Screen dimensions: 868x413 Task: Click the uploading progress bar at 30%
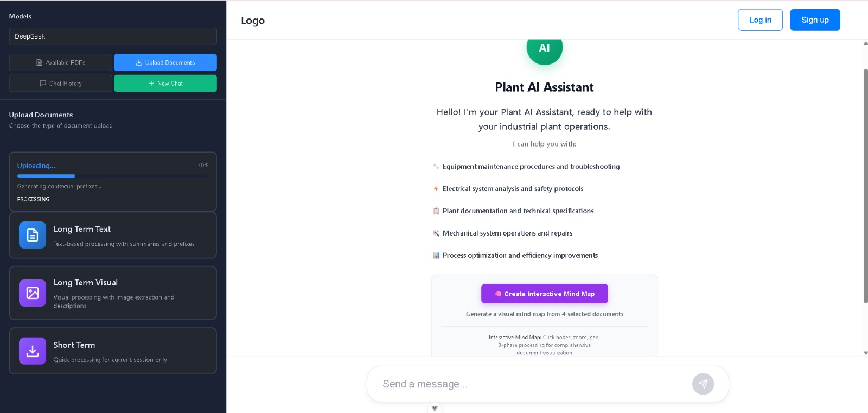113,176
